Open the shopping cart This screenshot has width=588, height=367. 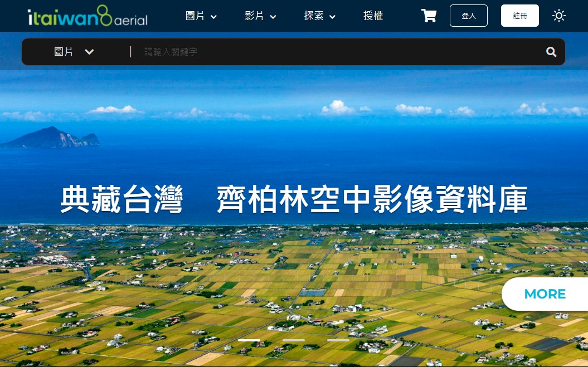(429, 16)
